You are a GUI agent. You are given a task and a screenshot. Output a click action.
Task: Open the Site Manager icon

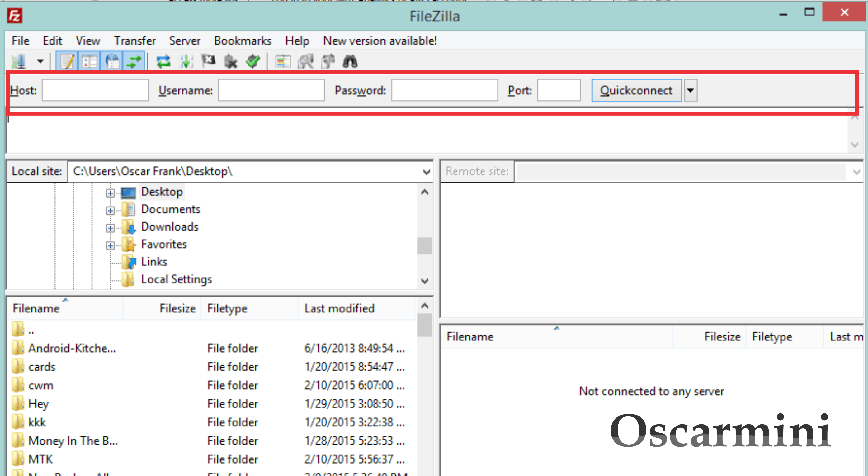coord(18,61)
